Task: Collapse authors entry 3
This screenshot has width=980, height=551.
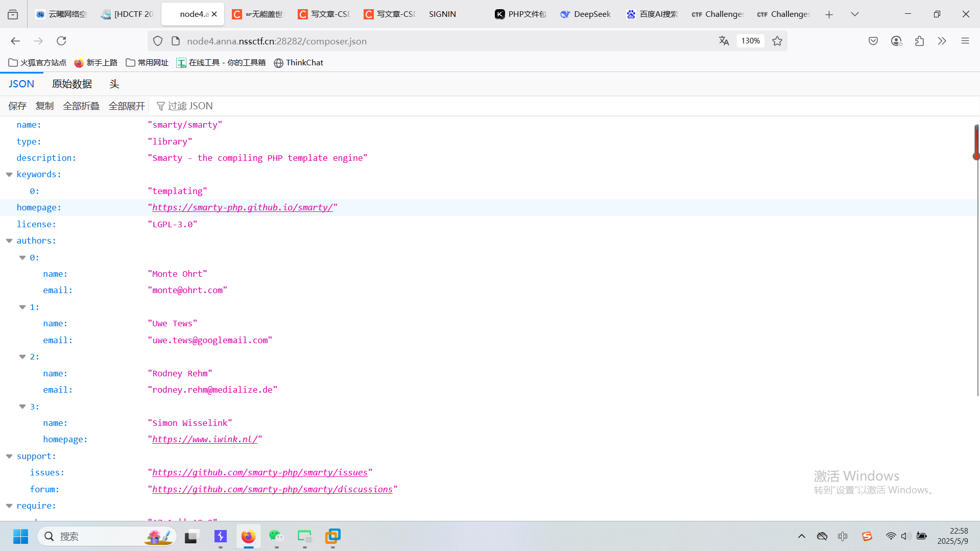Action: (22, 407)
